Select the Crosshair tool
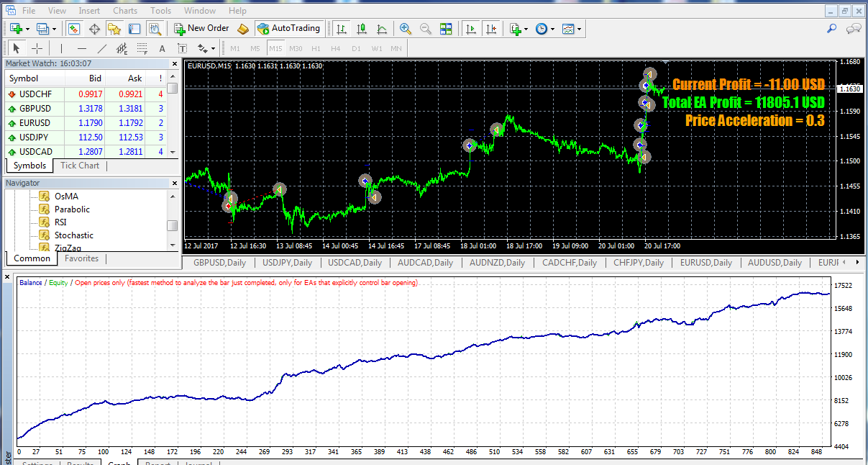 tap(37, 49)
